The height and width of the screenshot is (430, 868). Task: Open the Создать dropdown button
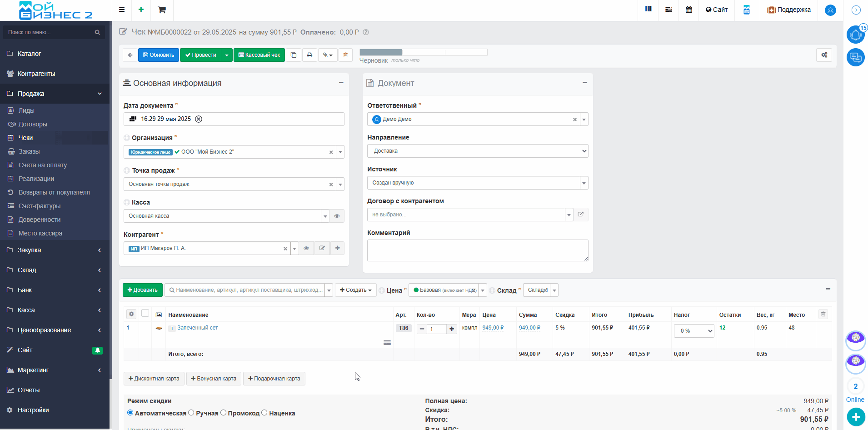[x=356, y=290]
